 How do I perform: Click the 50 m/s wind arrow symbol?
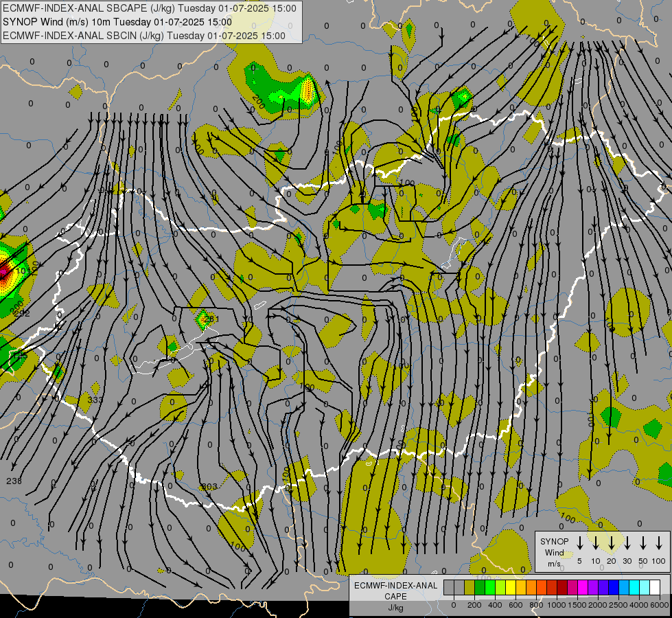(x=643, y=543)
